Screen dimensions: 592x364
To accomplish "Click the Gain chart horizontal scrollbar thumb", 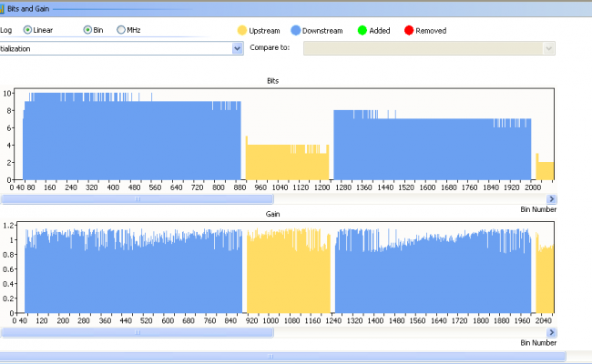I will pyautogui.click(x=137, y=332).
